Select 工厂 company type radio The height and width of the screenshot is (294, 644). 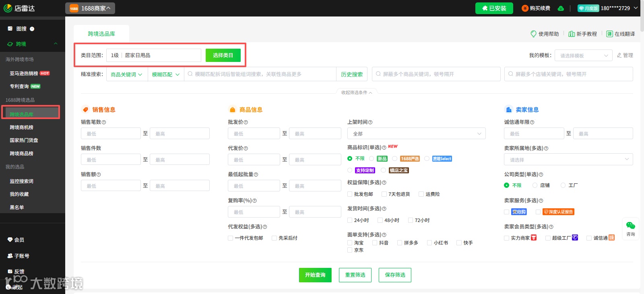point(563,185)
